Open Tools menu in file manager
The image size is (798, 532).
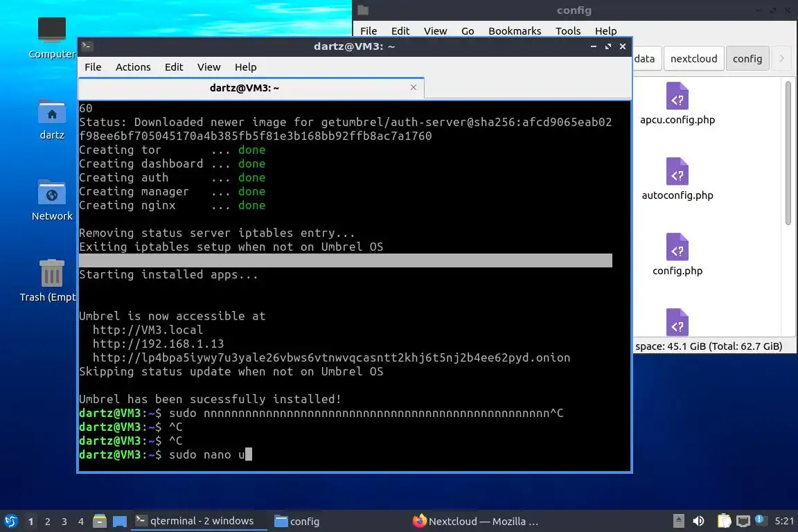568,31
